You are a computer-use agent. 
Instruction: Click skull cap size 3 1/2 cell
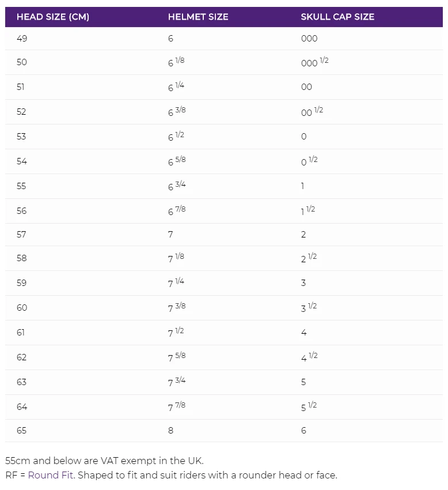[309, 308]
